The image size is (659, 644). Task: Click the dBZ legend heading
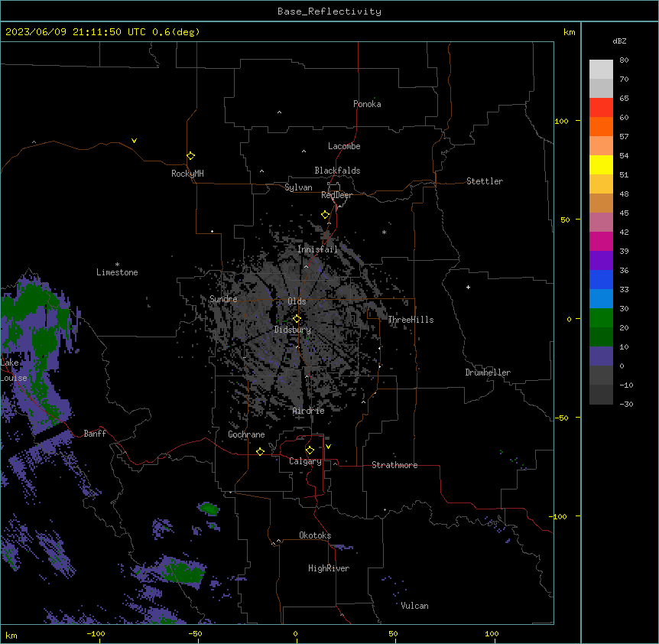619,41
